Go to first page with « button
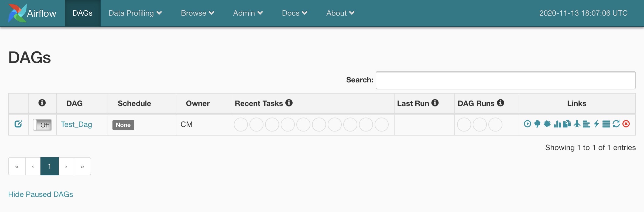The image size is (644, 212). pyautogui.click(x=17, y=166)
